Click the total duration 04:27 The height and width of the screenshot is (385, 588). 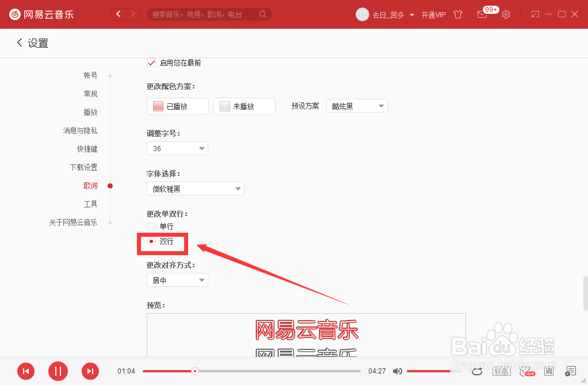coord(377,371)
